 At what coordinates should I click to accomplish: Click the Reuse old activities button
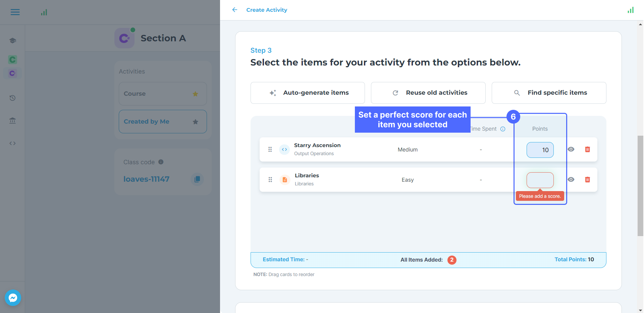(428, 93)
